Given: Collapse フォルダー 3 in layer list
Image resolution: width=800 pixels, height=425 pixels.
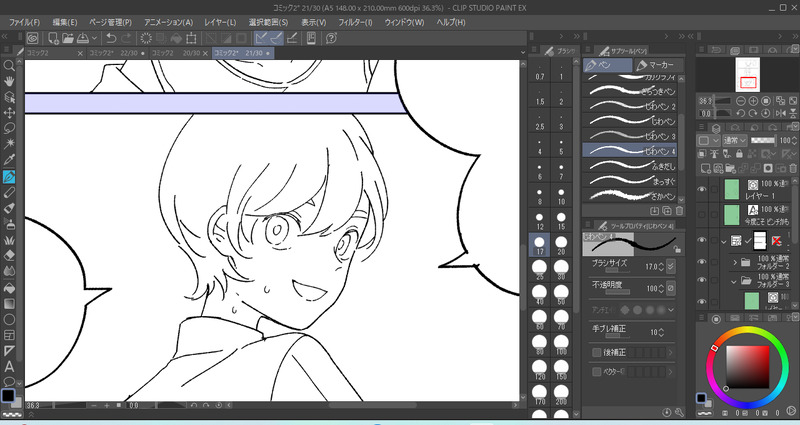Looking at the screenshot, I should click(734, 281).
